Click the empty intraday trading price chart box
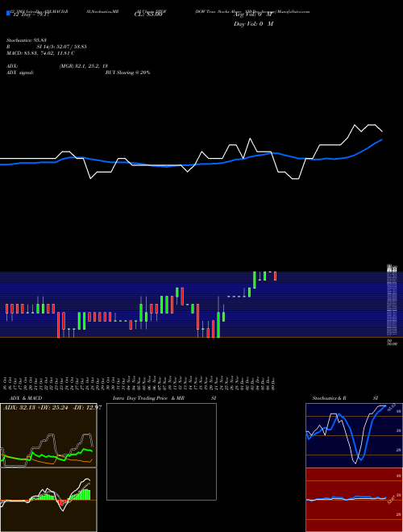This screenshot has width=403, height=532. click(x=161, y=451)
